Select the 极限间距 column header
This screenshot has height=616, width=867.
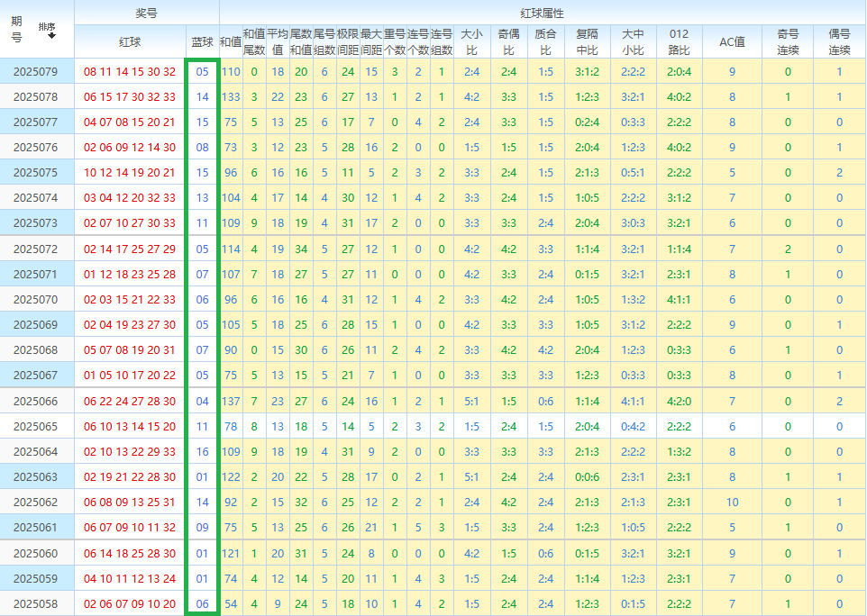pyautogui.click(x=348, y=42)
